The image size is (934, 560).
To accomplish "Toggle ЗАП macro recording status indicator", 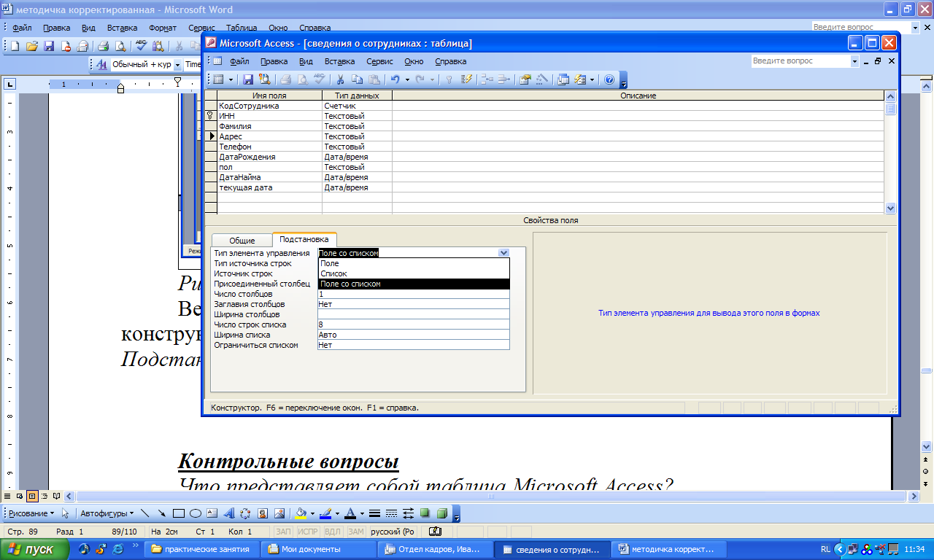I will coord(282,532).
